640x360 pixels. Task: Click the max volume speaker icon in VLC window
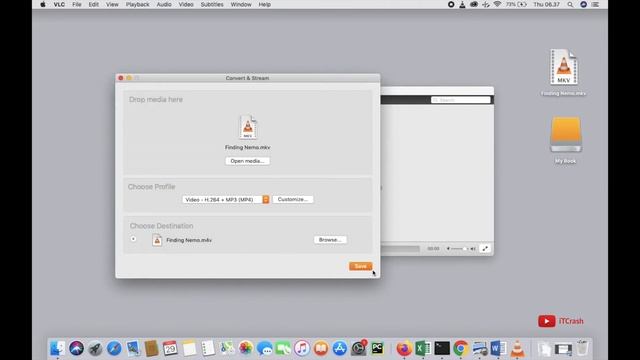coord(473,249)
